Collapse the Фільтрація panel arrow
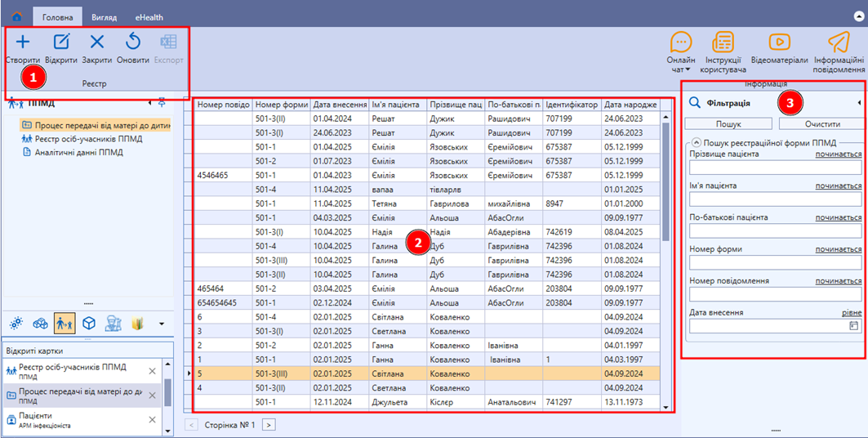 pyautogui.click(x=859, y=102)
